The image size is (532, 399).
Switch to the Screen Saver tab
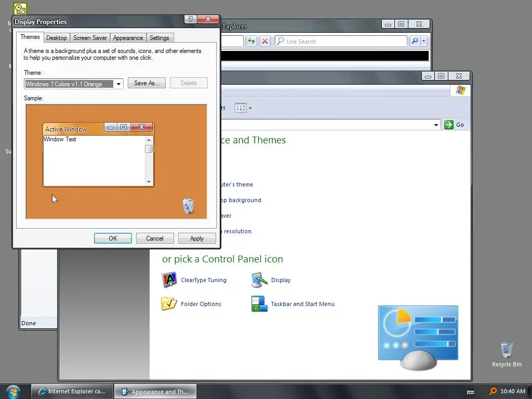90,37
